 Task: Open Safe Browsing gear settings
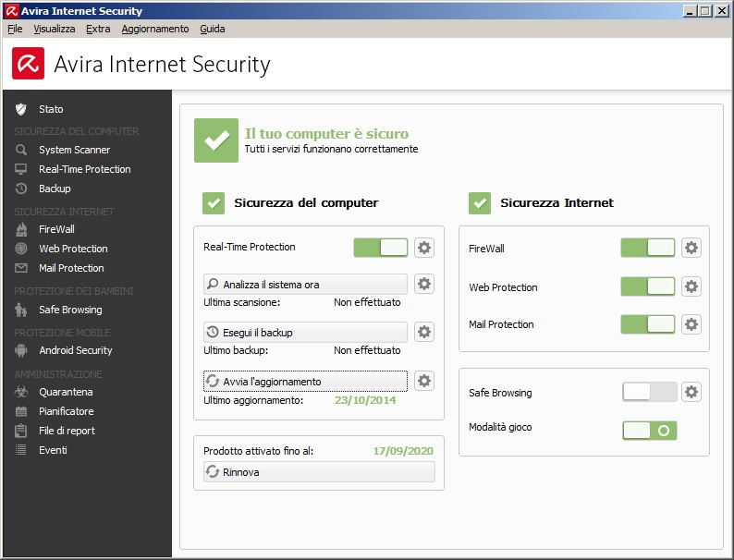pyautogui.click(x=691, y=392)
